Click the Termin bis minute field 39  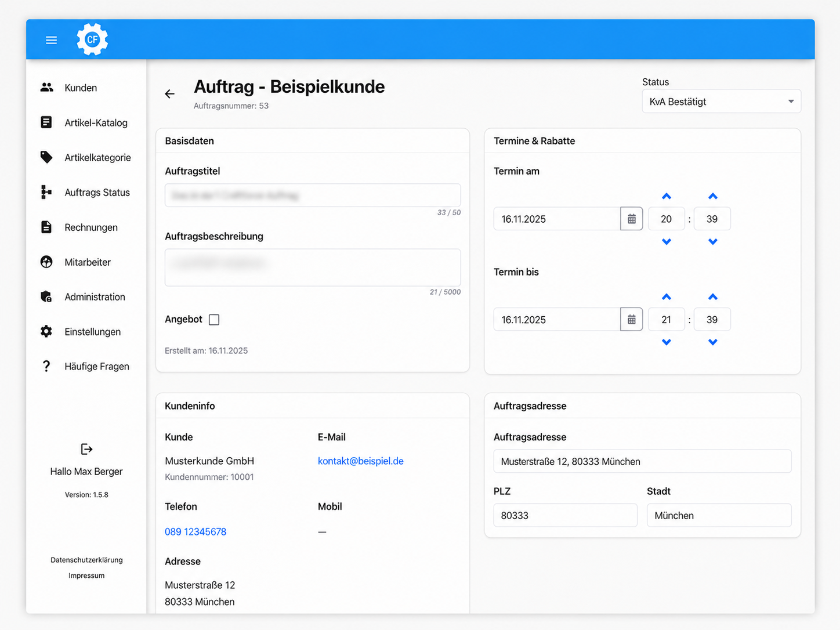point(712,320)
